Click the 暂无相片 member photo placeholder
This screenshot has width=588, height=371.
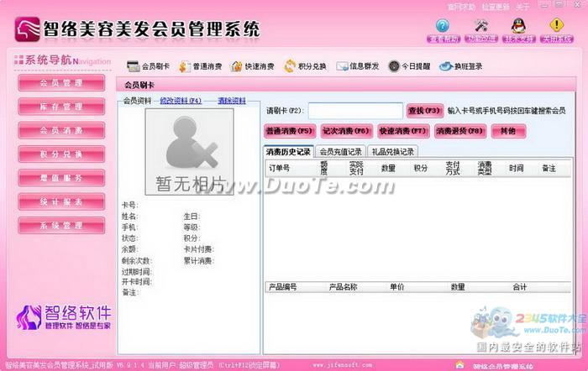(x=189, y=152)
